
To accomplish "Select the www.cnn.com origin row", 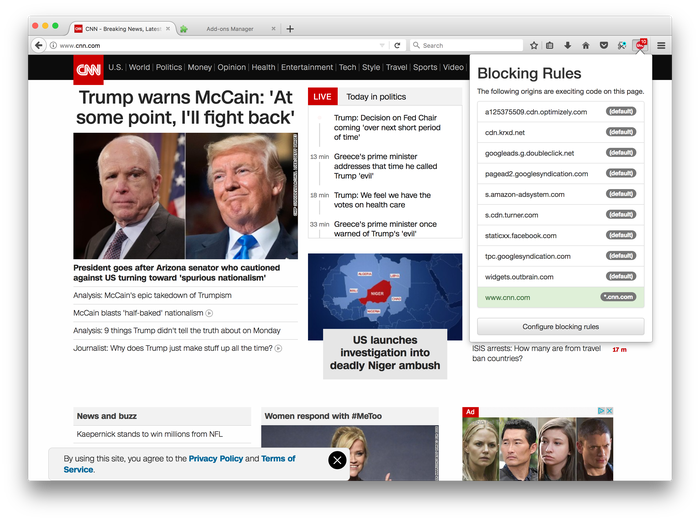I will tap(560, 297).
